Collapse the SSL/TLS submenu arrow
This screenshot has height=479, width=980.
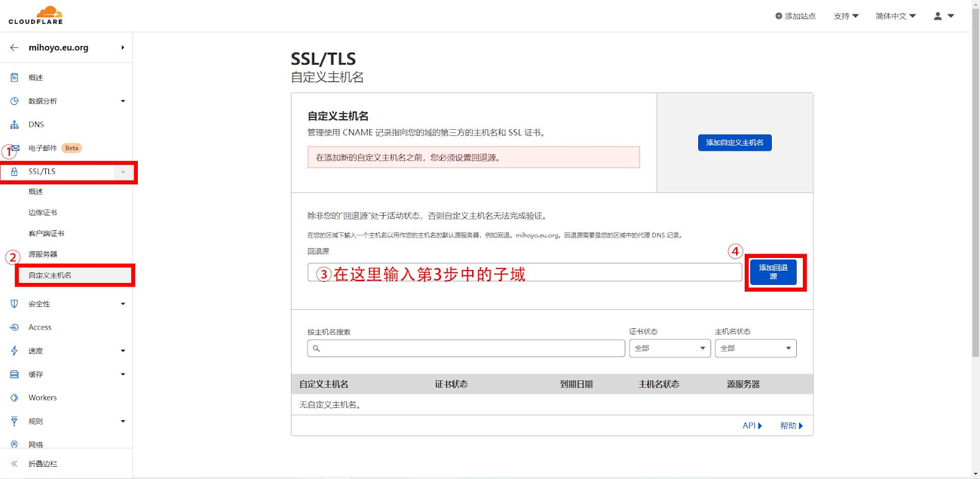[x=123, y=172]
